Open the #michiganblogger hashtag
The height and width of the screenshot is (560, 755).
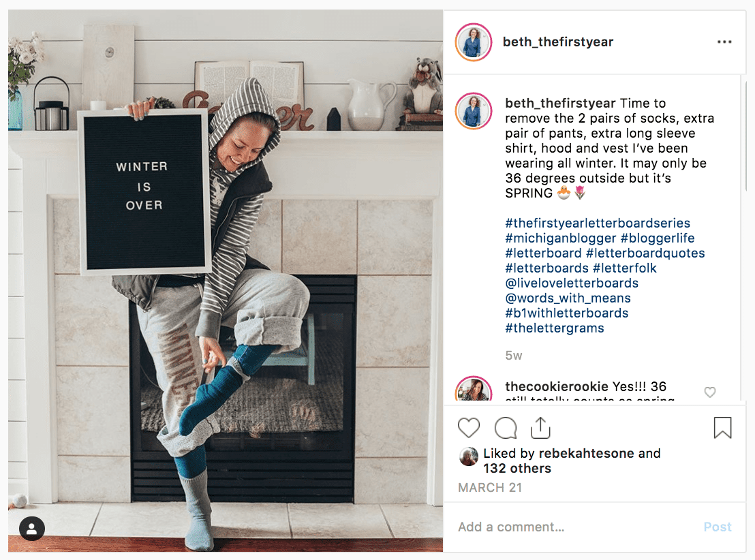point(561,238)
